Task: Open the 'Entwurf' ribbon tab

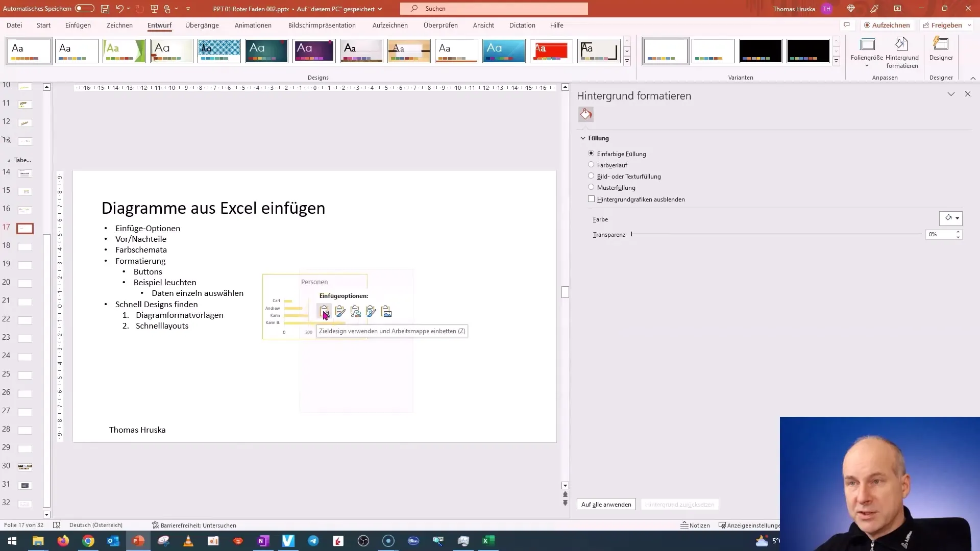Action: pos(160,25)
